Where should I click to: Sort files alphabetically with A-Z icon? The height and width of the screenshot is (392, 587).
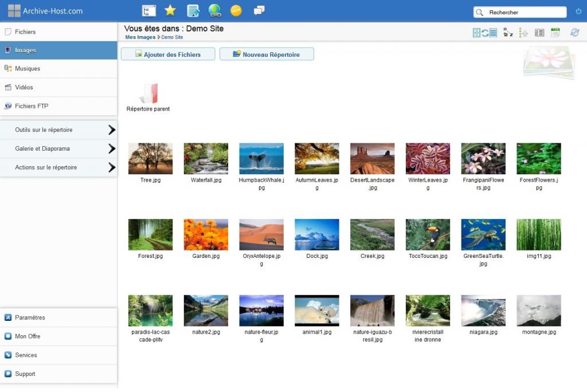coord(508,33)
